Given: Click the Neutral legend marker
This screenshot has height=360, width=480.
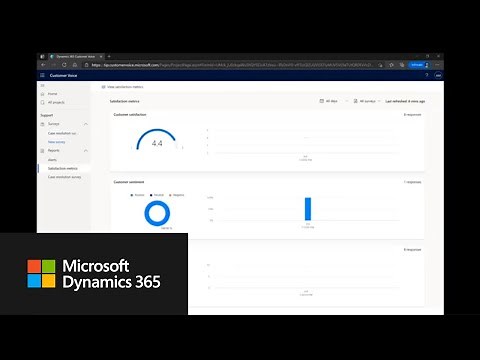Looking at the screenshot, I should [x=151, y=195].
